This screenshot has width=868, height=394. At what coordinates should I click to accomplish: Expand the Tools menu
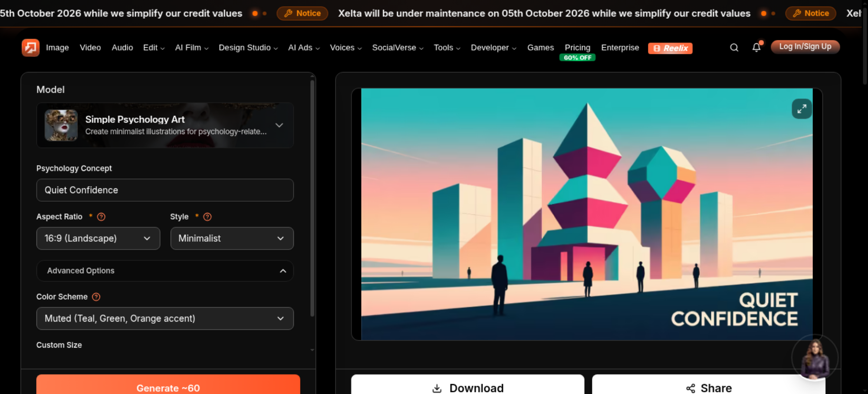tap(447, 48)
